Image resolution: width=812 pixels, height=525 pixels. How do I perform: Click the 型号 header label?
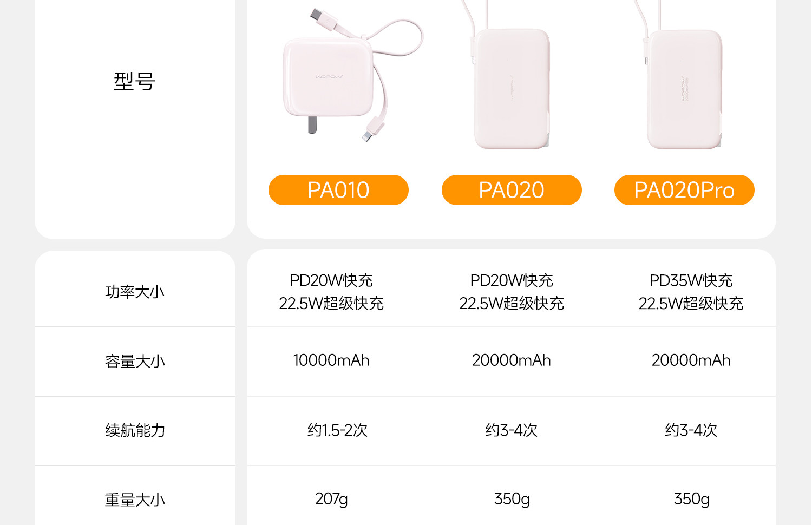tap(135, 82)
